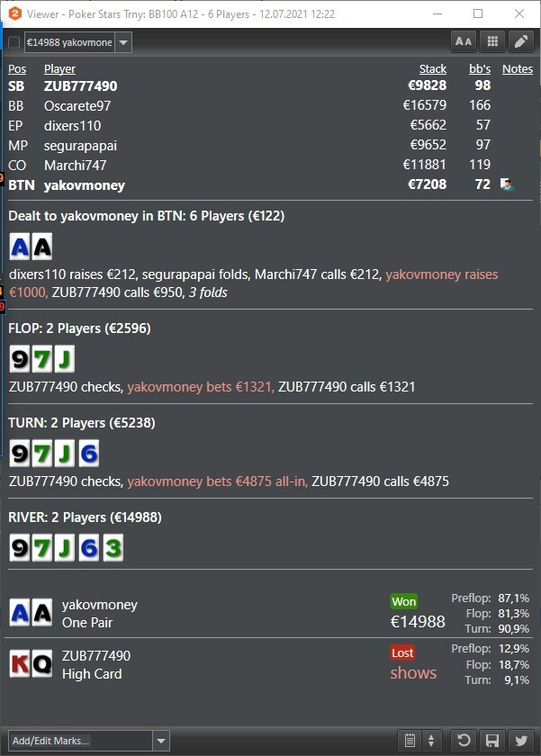Click the bb's column header
Screen dimensions: 541x756
(479, 69)
